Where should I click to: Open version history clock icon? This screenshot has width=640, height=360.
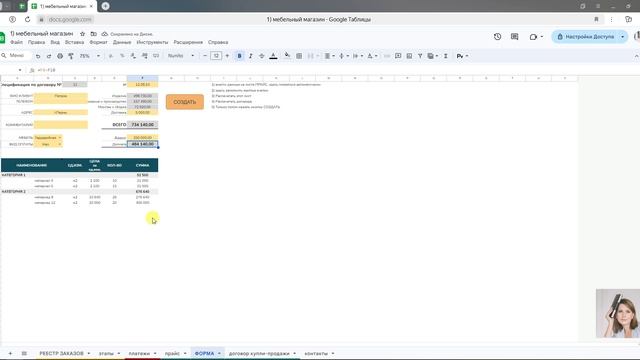(497, 37)
